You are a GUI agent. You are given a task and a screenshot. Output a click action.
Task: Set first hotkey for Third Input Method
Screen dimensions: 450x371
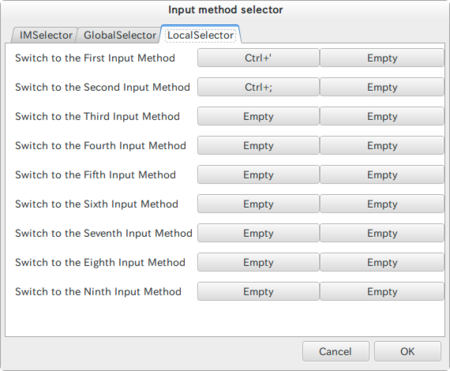(x=258, y=116)
